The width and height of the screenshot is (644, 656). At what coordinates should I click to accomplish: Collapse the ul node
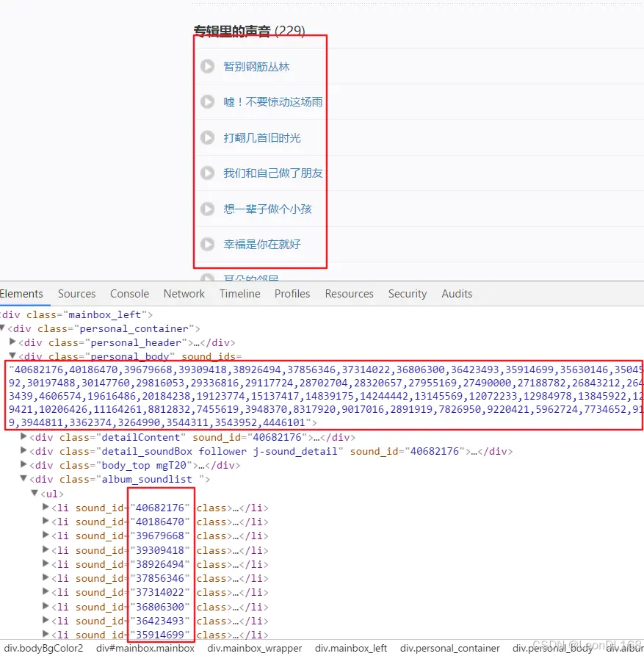35,493
